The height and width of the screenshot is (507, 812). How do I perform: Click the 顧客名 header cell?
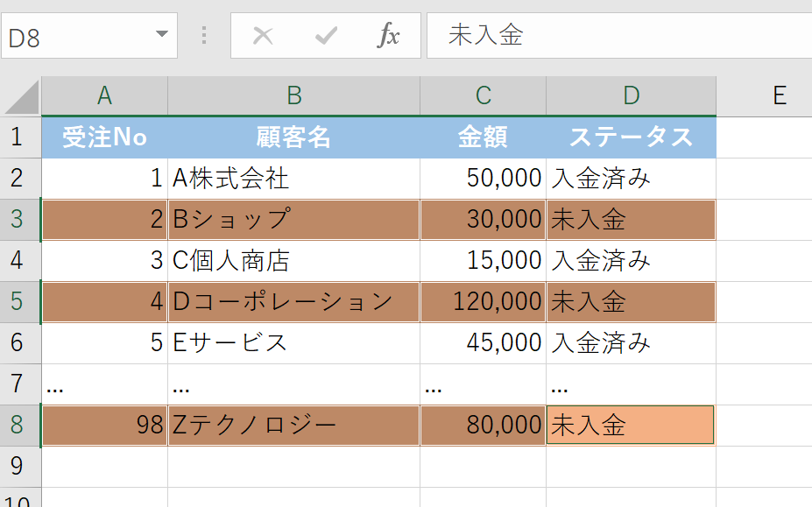click(293, 137)
